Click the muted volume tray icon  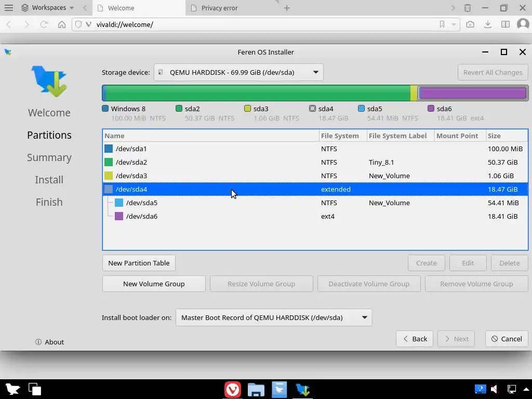pos(495,389)
